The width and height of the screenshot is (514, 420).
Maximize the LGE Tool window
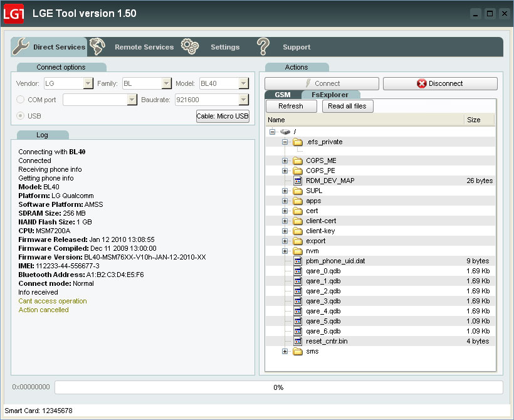click(490, 14)
